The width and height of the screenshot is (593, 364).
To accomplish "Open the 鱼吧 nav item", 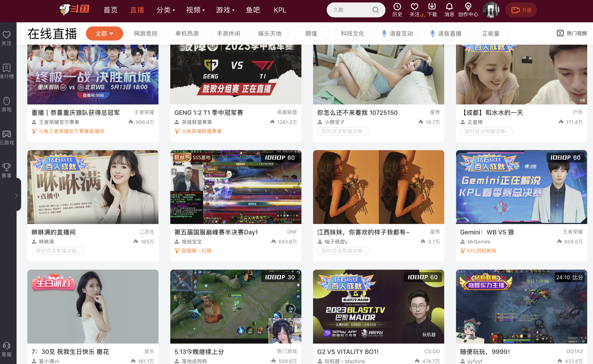I will pyautogui.click(x=253, y=10).
